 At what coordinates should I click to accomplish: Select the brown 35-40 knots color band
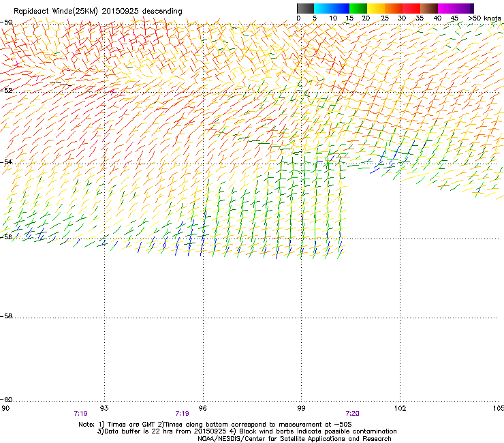pyautogui.click(x=429, y=8)
